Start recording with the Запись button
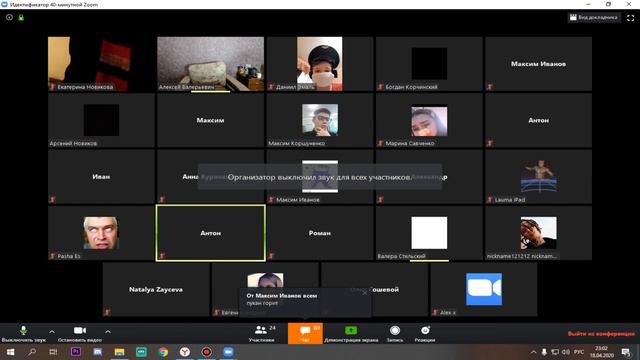The image size is (640, 360). coord(395,333)
